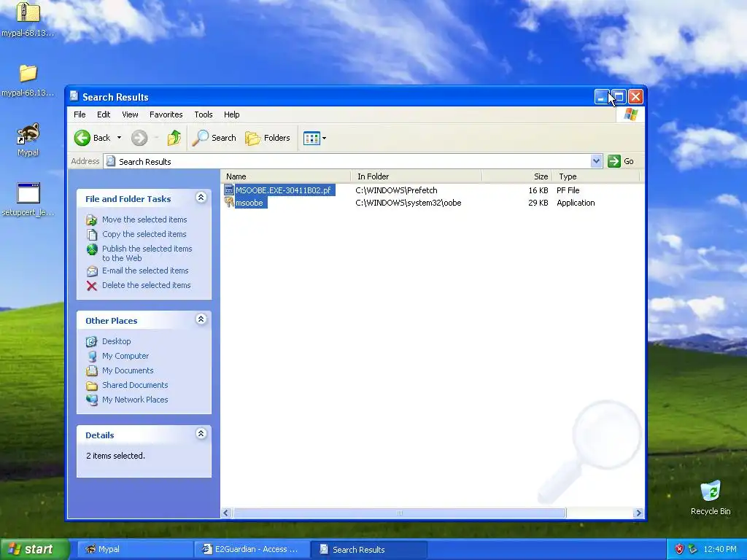Click the C:\WINDOWS\Prefetch folder cell

click(x=396, y=190)
